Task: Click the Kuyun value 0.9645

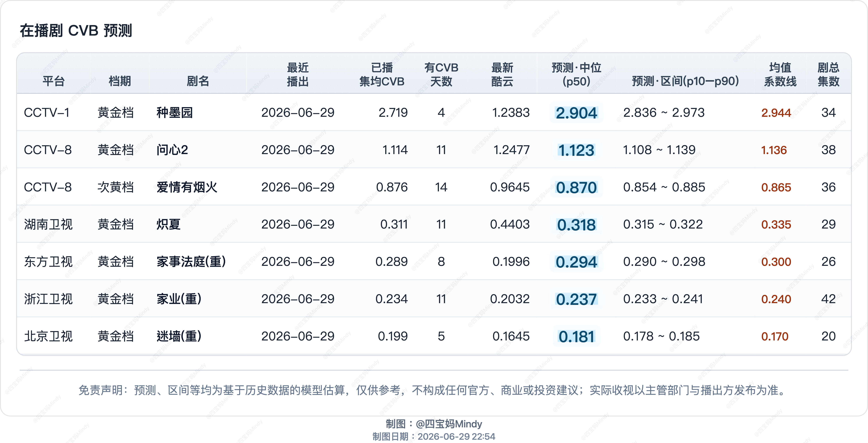Action: pos(510,187)
